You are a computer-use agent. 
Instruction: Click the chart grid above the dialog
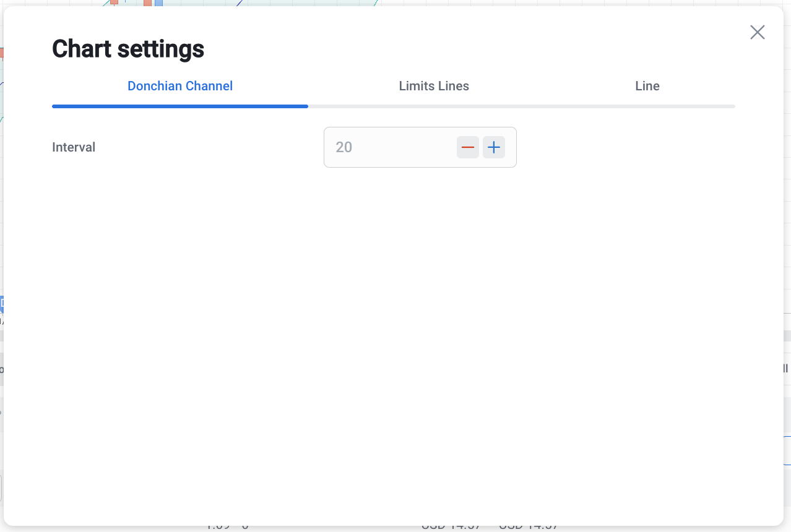pos(557,2)
